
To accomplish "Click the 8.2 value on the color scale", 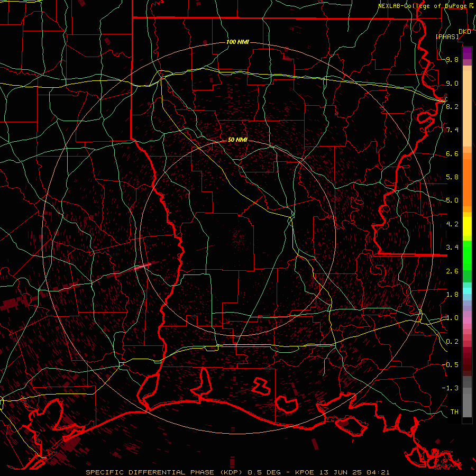I will point(452,106).
